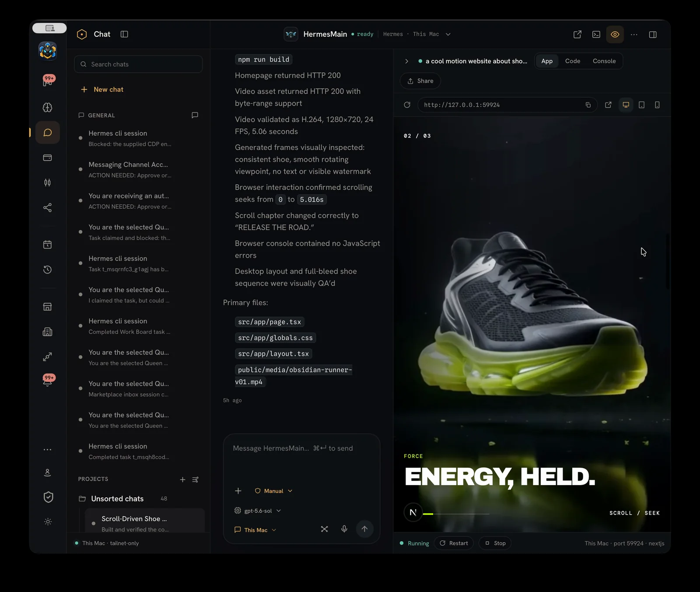Screen dimensions: 700x592
Task: Open the history clock icon in left sidebar
Action: (48, 270)
